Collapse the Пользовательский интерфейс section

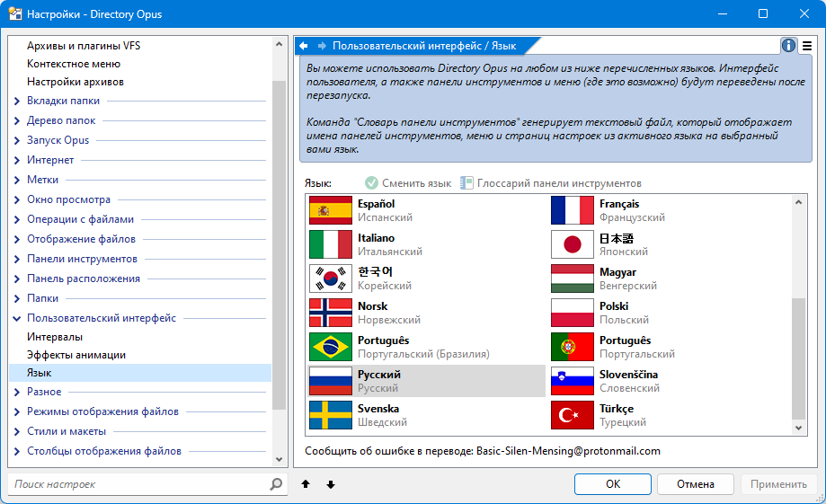pyautogui.click(x=17, y=318)
